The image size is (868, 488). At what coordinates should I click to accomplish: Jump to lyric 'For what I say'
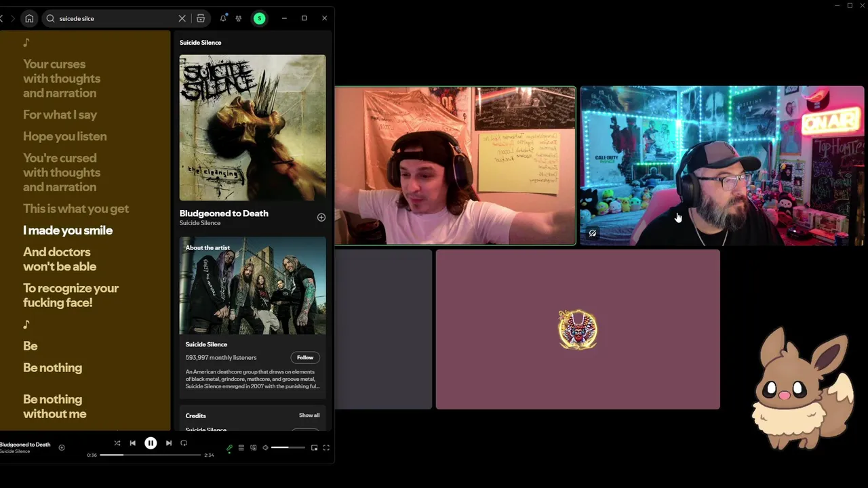pyautogui.click(x=60, y=115)
